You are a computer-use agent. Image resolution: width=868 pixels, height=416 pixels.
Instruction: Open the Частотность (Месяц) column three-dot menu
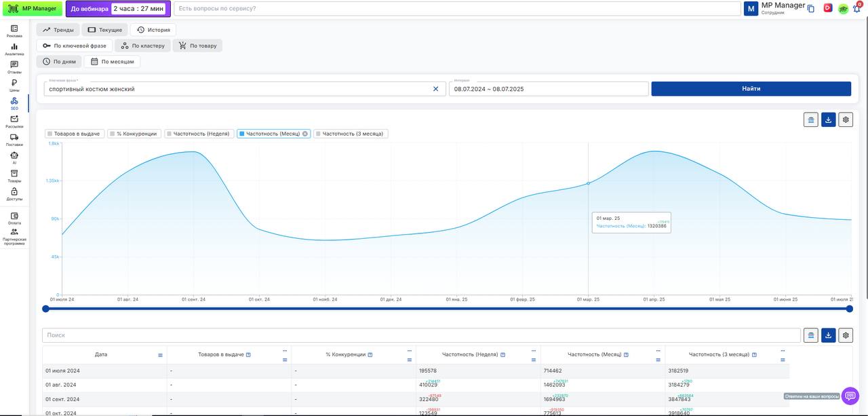[x=658, y=350]
